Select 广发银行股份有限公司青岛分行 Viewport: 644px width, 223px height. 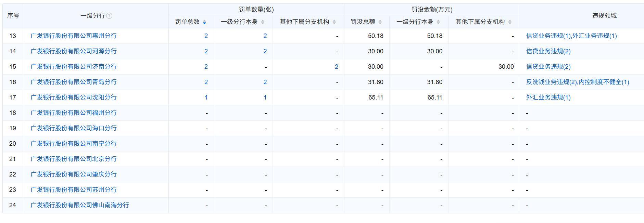[74, 82]
